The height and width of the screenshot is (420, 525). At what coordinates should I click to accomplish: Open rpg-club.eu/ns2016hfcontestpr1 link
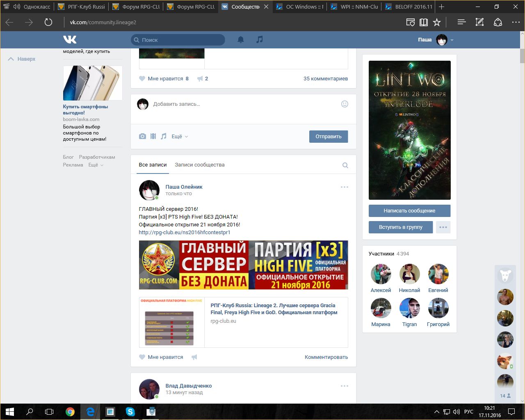(185, 233)
